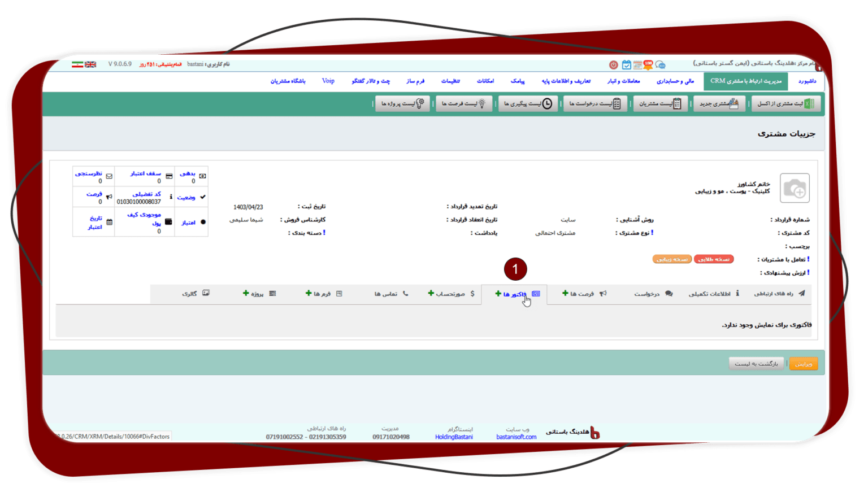868x488 pixels.
Task: Open the معاملات و انبار menu
Action: tap(624, 81)
